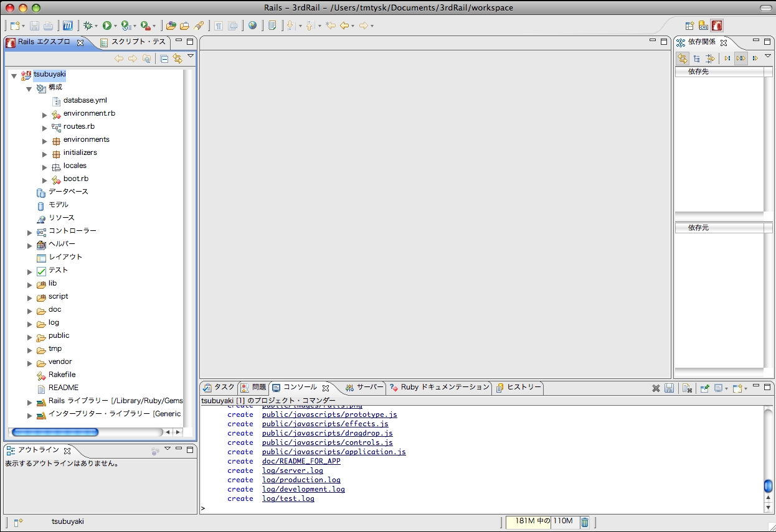Click the console vertical scrollbar thumb
Viewport: 776px width, 532px height.
(768, 486)
